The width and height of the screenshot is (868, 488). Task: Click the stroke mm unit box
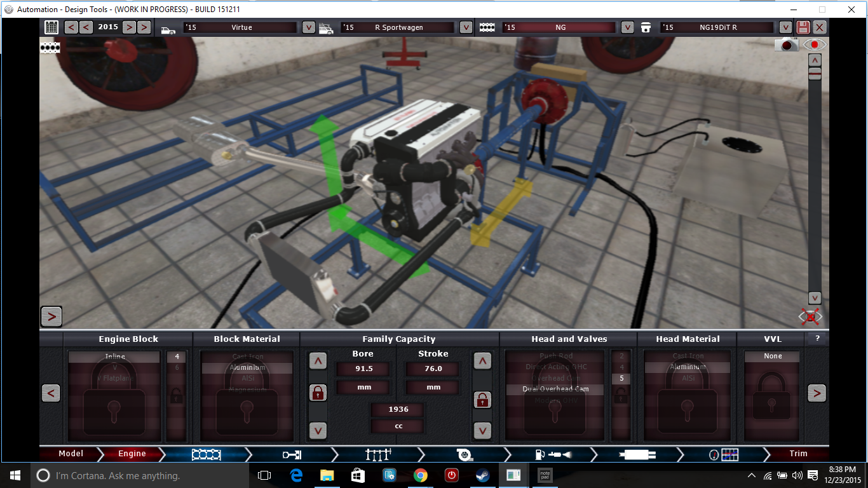pos(433,387)
